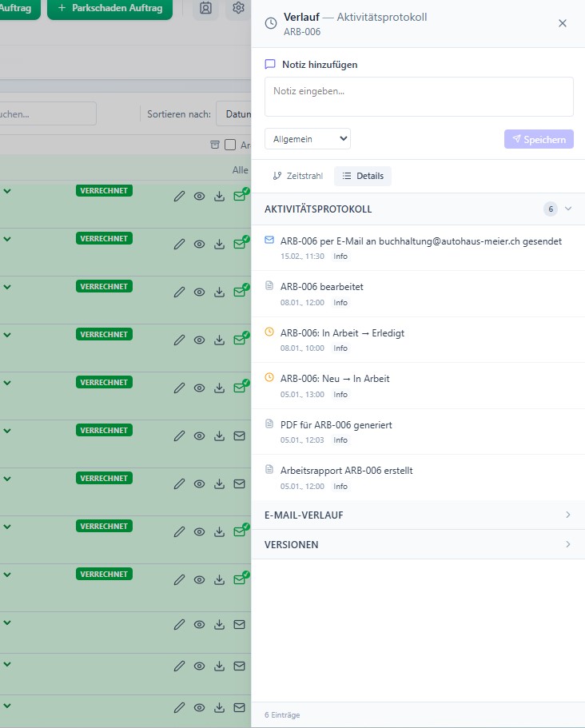Screen dimensions: 585x728
Task: Click Info tag under ARB-006 bearbeitet
Action: pyautogui.click(x=340, y=303)
